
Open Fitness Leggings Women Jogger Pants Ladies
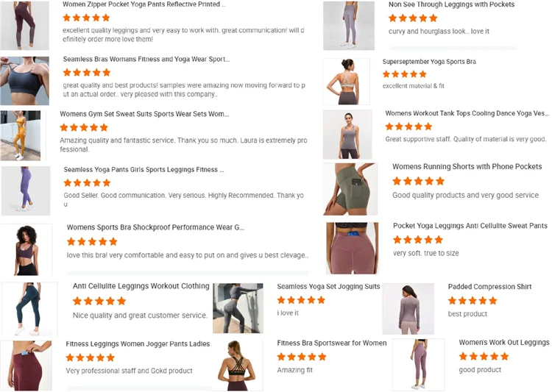138,344
